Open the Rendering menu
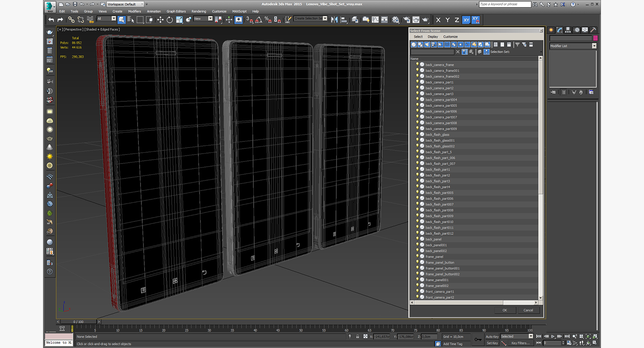The image size is (644, 348). click(199, 11)
